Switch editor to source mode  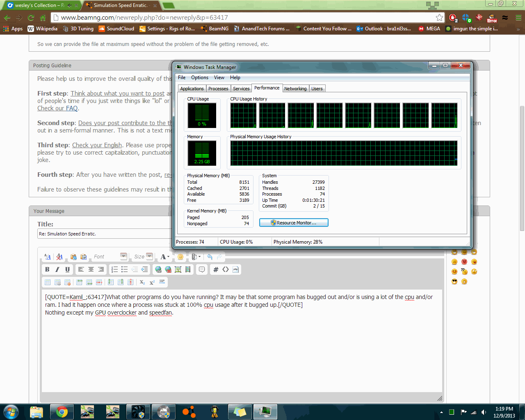pyautogui.click(x=48, y=257)
